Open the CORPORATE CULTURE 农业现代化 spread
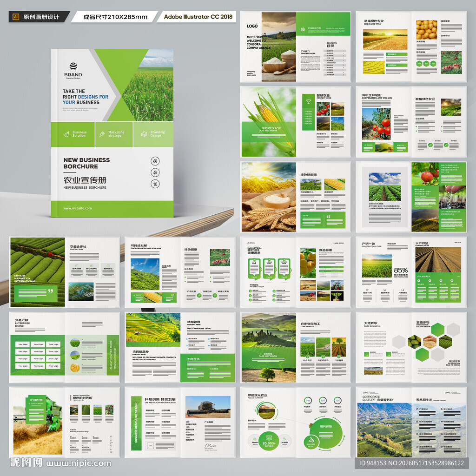This screenshot has width=476, height=476. (x=411, y=422)
